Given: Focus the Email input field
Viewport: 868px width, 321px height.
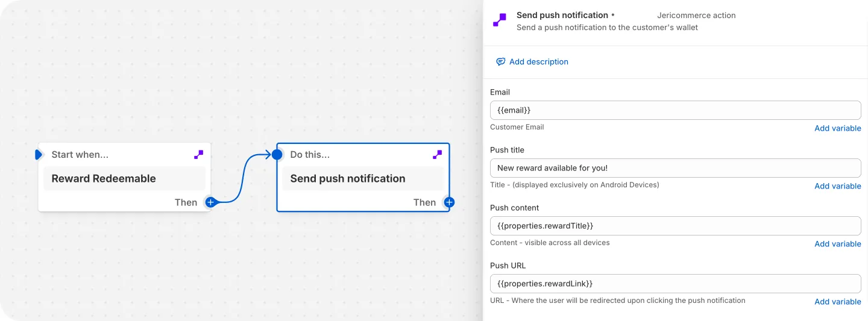Looking at the screenshot, I should (675, 110).
